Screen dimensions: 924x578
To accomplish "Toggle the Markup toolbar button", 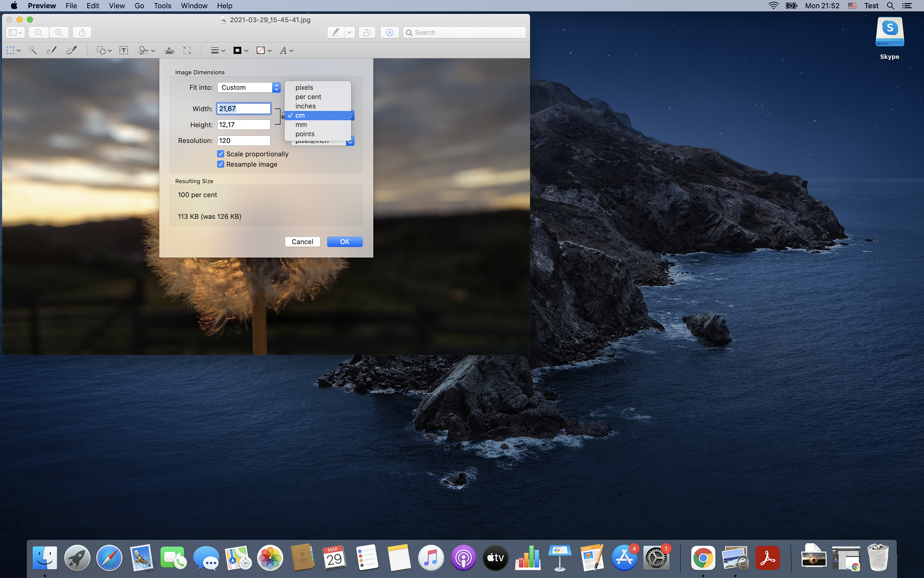I will click(389, 32).
